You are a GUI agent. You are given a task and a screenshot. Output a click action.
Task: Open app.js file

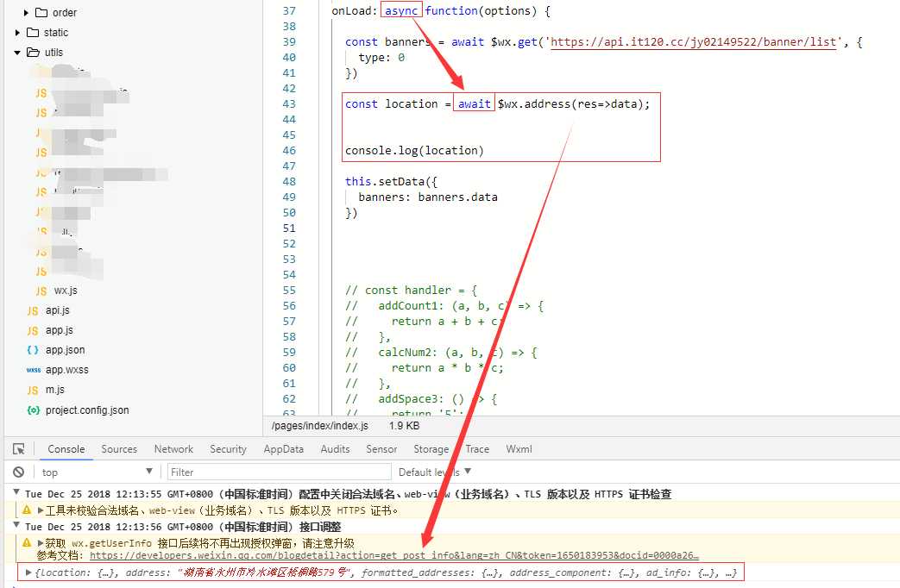(60, 330)
